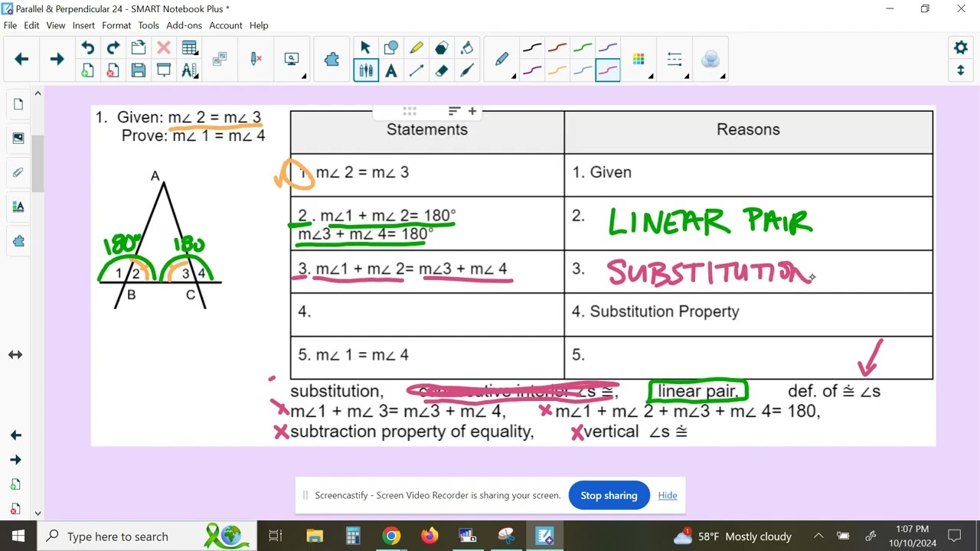Delete page icon with red mark
This screenshot has height=551, width=980.
coord(113,70)
